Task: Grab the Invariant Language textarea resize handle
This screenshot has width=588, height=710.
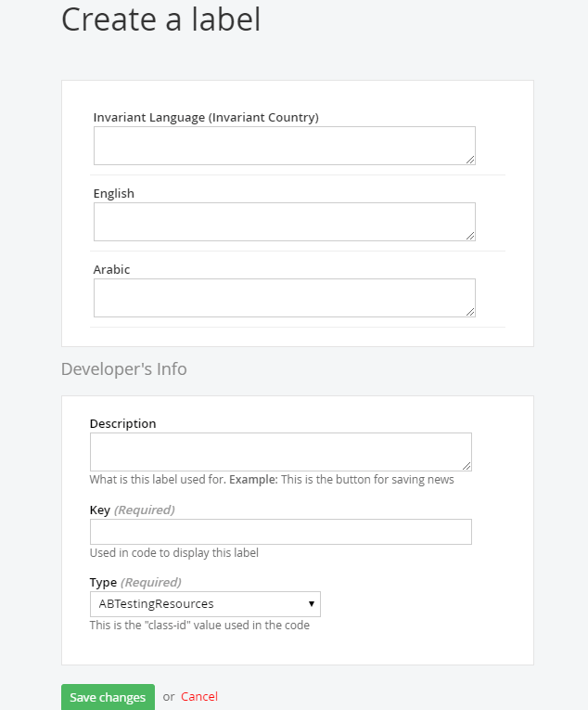Action: (470, 160)
